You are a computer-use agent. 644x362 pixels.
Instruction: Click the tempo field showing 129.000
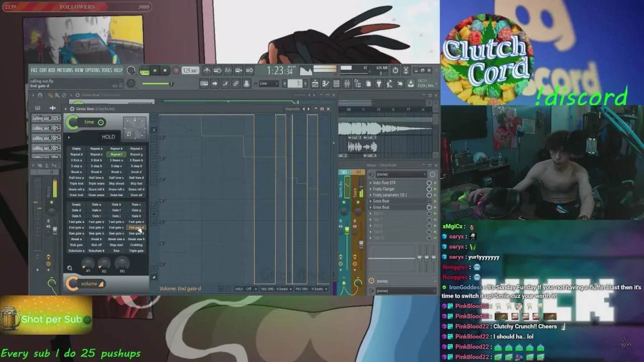tap(190, 71)
